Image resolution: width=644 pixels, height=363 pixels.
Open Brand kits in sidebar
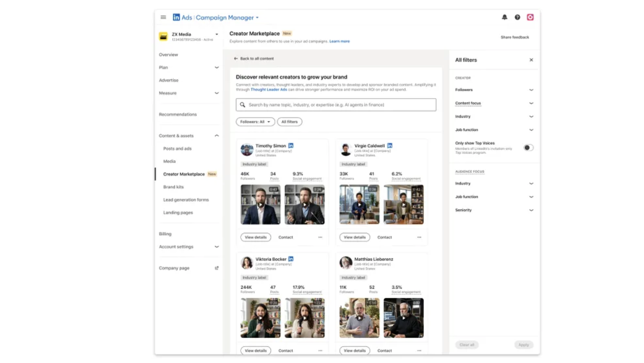173,187
